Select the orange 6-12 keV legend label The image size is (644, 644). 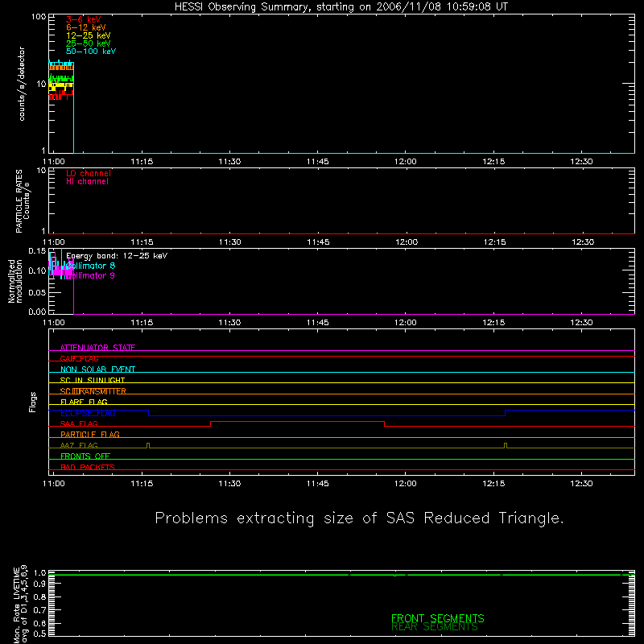click(86, 27)
